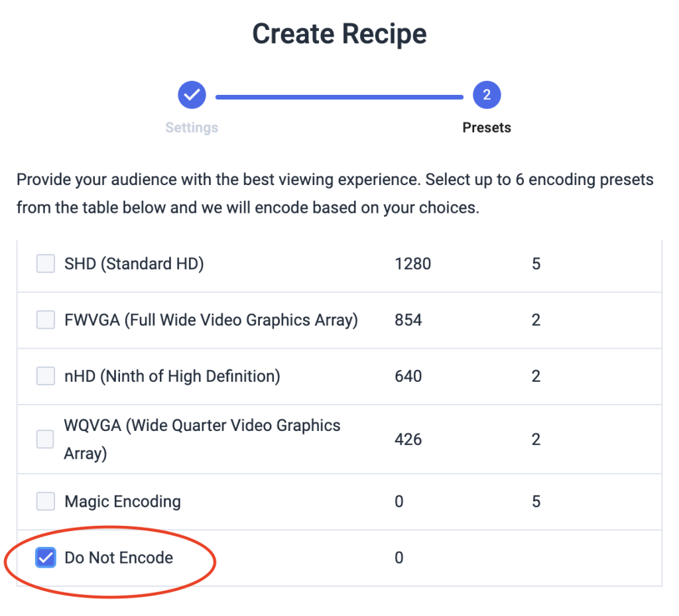Viewport: 679px width, 616px height.
Task: Click the progress bar connecting the two steps
Action: 339,97
